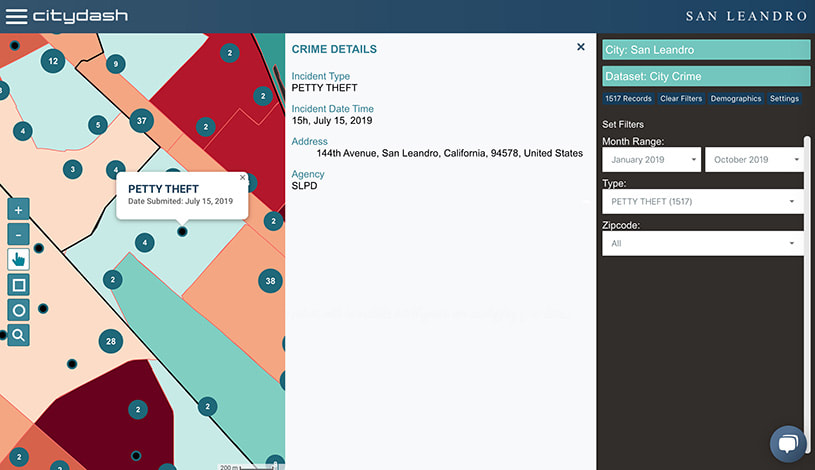The width and height of the screenshot is (815, 470).
Task: Zoom out on the map
Action: [18, 235]
